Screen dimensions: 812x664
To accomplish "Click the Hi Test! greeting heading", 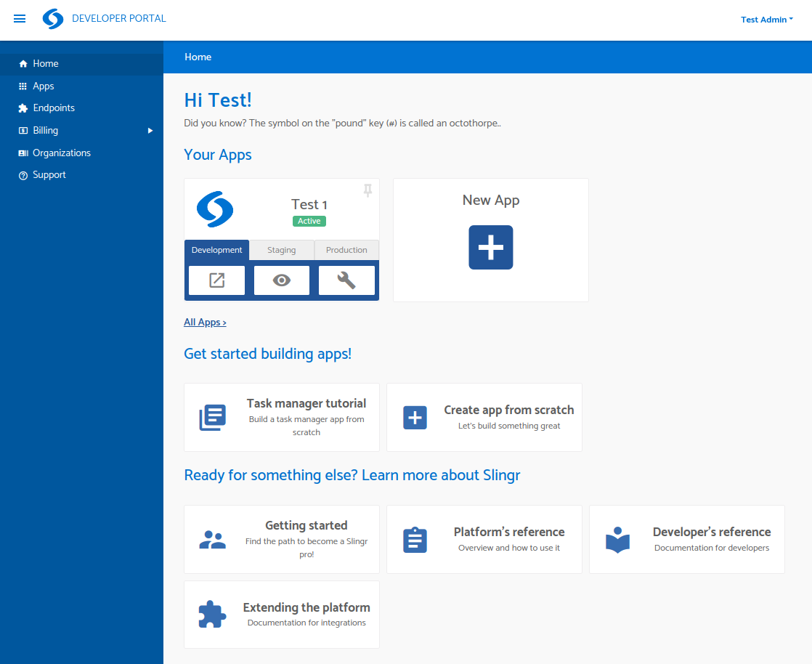I will 218,100.
